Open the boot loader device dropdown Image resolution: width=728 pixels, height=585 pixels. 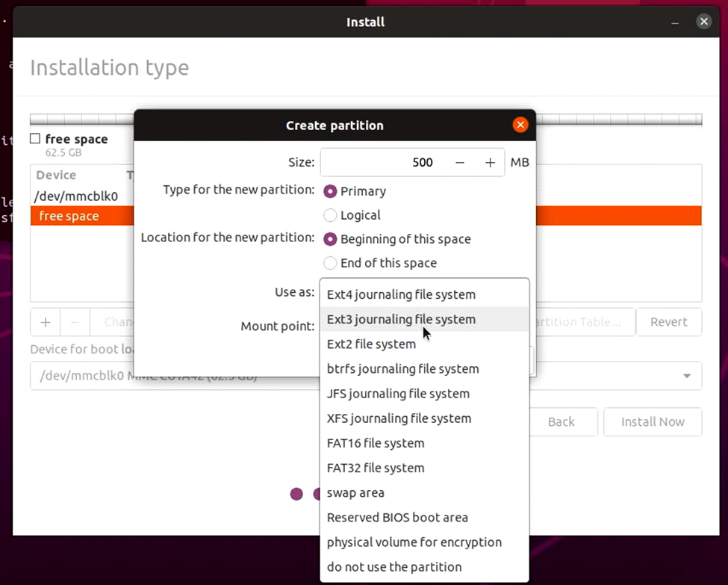pos(687,376)
